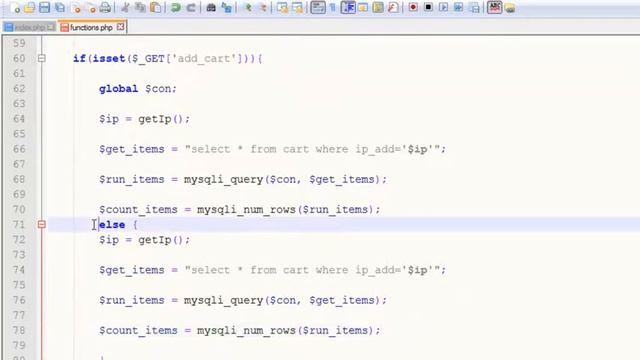This screenshot has width=640, height=360.
Task: Create a new file with New icon
Action: [15, 7]
